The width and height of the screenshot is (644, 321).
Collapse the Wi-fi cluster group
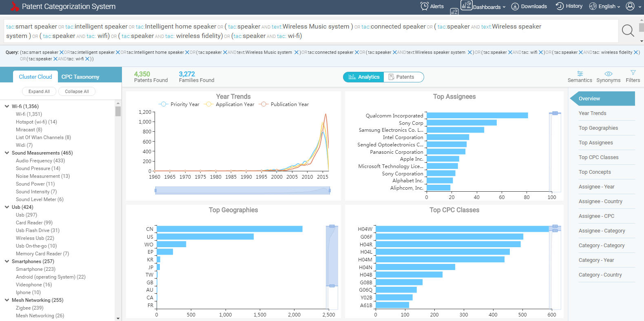pyautogui.click(x=7, y=106)
